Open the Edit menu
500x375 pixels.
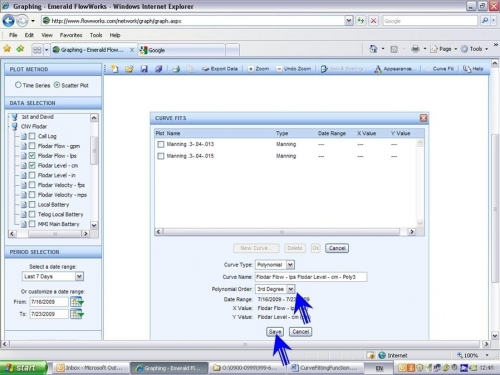pyautogui.click(x=29, y=35)
